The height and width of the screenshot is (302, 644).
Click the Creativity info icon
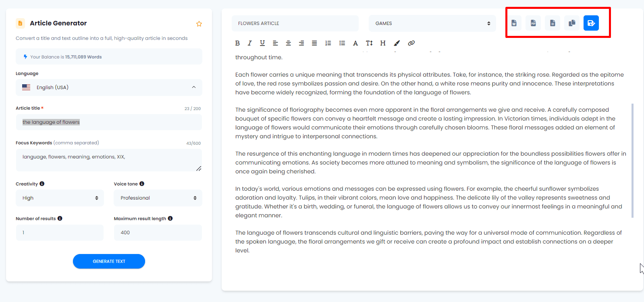point(42,184)
